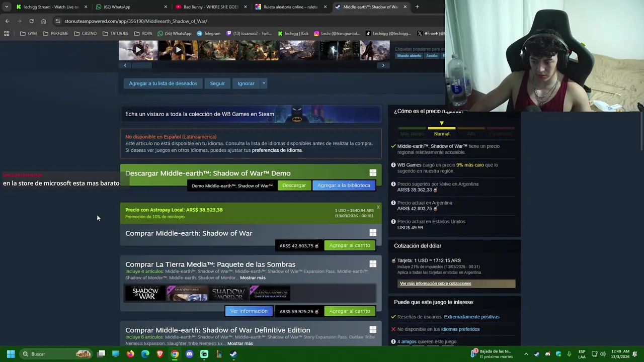Open the lechigg Kick bookmark
The width and height of the screenshot is (644, 362).
coord(293,34)
